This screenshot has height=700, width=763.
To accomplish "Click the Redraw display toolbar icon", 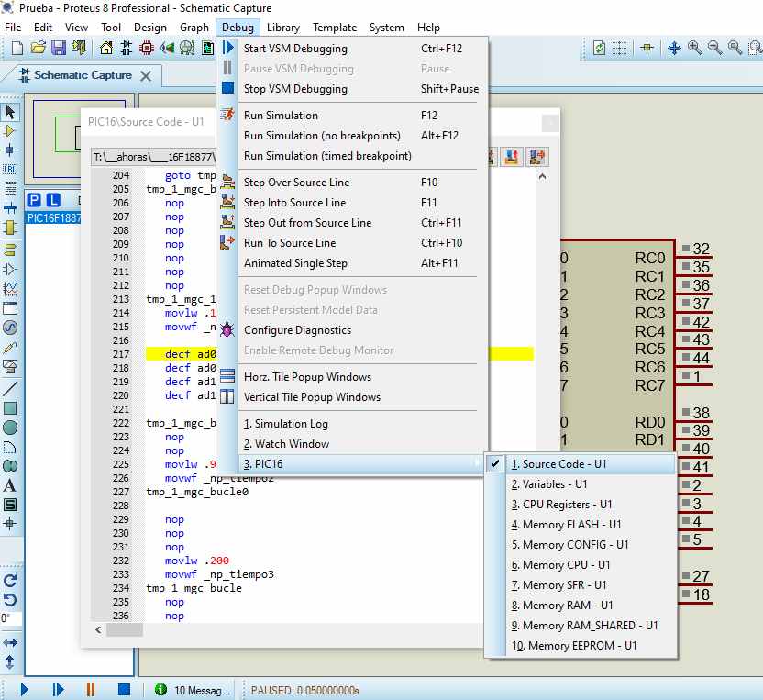I will (600, 48).
